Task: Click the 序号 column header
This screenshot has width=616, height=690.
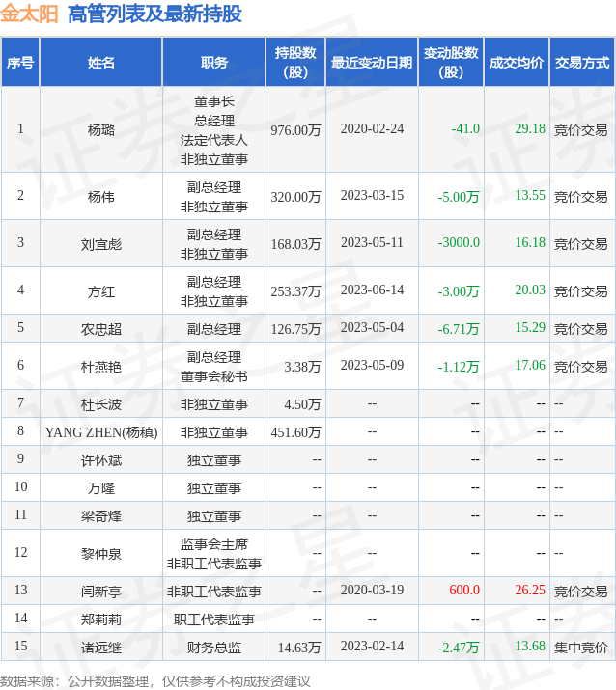Action: (20, 62)
